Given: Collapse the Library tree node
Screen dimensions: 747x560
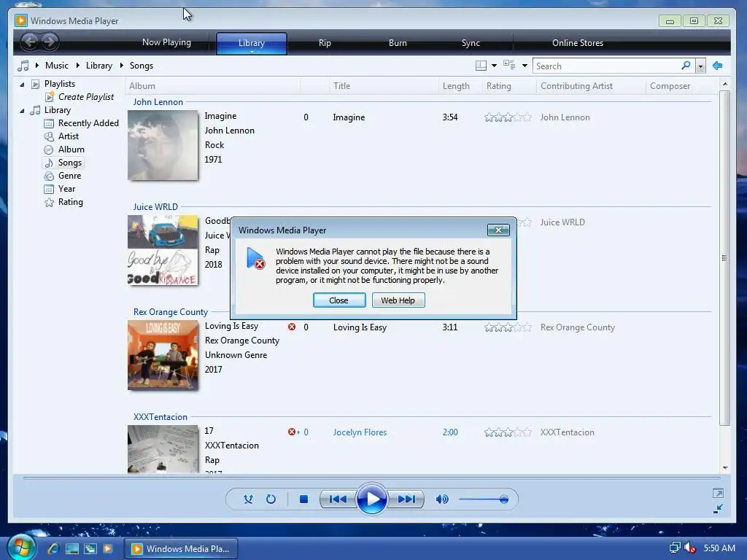Looking at the screenshot, I should click(x=22, y=111).
